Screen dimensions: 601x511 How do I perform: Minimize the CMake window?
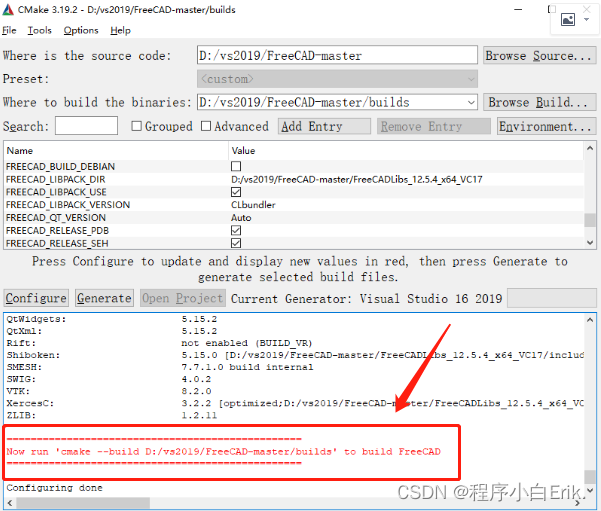[518, 9]
